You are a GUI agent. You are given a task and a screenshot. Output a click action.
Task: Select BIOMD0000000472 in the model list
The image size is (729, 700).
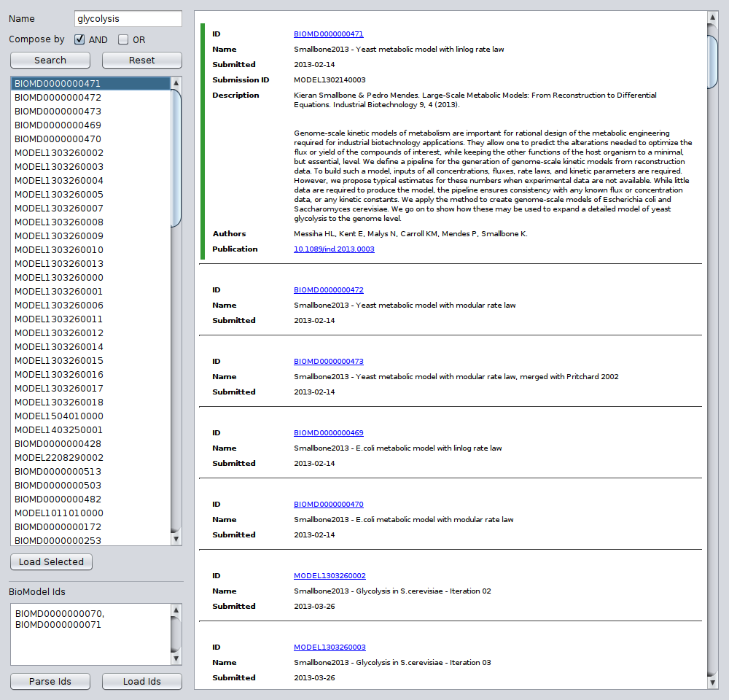[x=90, y=98]
